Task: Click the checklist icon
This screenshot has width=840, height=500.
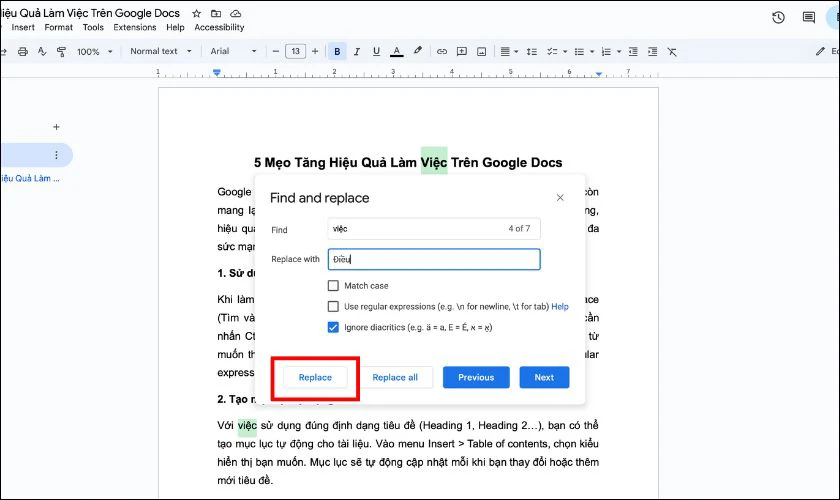Action: (552, 51)
